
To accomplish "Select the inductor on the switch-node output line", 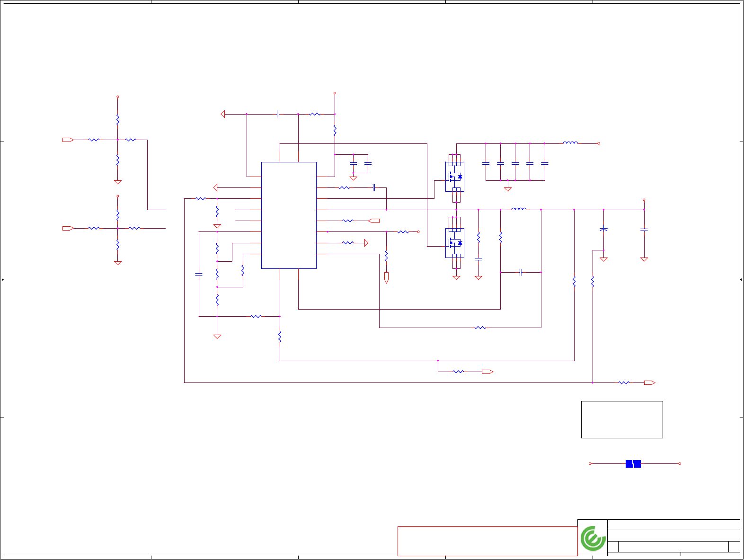I will 519,209.
